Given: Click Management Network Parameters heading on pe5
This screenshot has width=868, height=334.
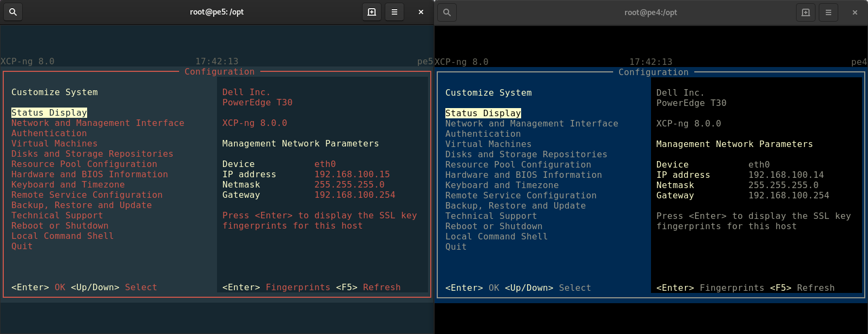Looking at the screenshot, I should coord(301,143).
